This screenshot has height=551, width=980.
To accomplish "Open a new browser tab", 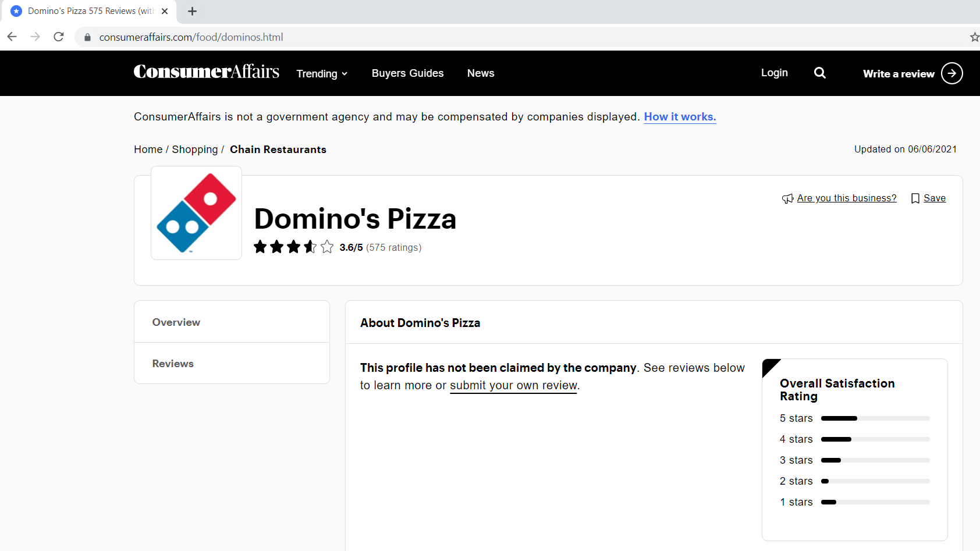I will (x=192, y=11).
